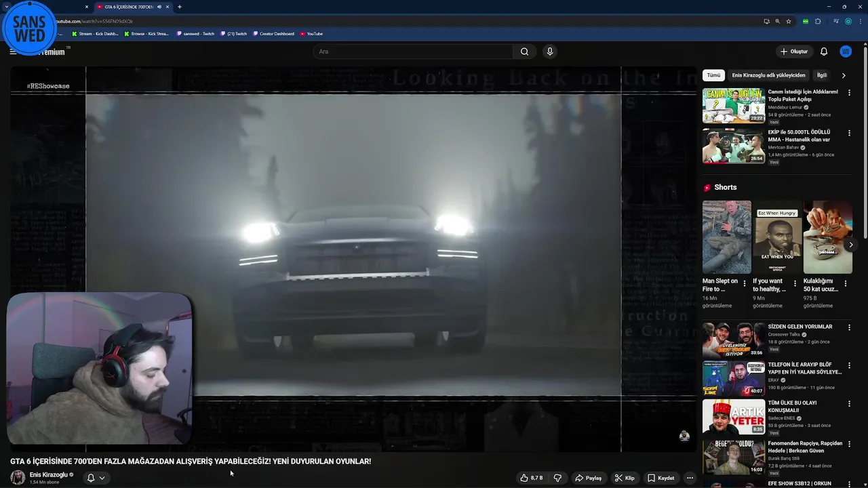868x488 pixels.
Task: Open 'Canım İstediği İçin Aldıklarım' video thumbnail
Action: click(734, 105)
